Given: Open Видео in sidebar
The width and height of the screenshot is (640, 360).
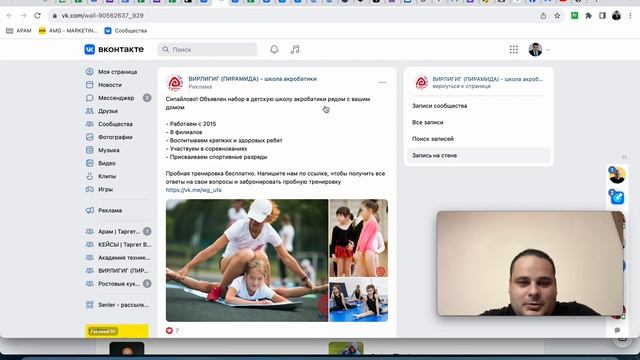Looking at the screenshot, I should pos(107,163).
